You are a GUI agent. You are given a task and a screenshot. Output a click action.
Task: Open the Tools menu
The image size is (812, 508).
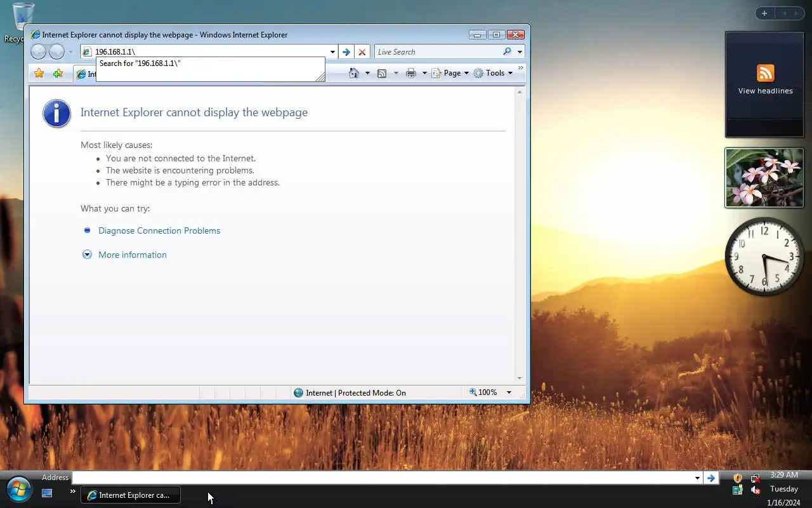pyautogui.click(x=493, y=73)
